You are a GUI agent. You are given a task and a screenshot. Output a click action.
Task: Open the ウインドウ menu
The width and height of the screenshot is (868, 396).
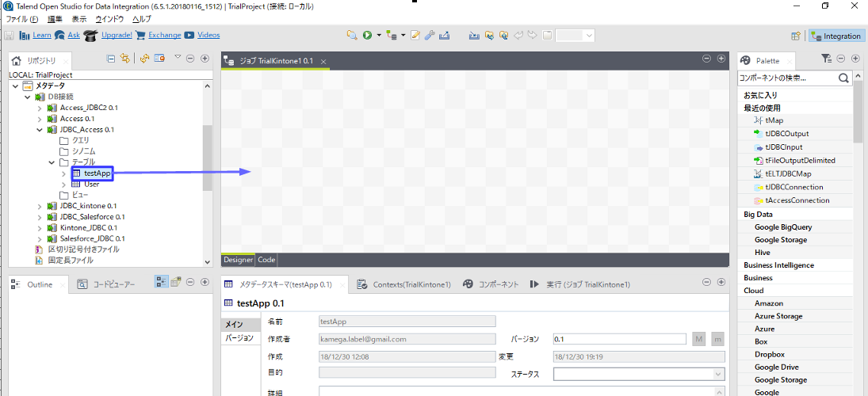(109, 19)
